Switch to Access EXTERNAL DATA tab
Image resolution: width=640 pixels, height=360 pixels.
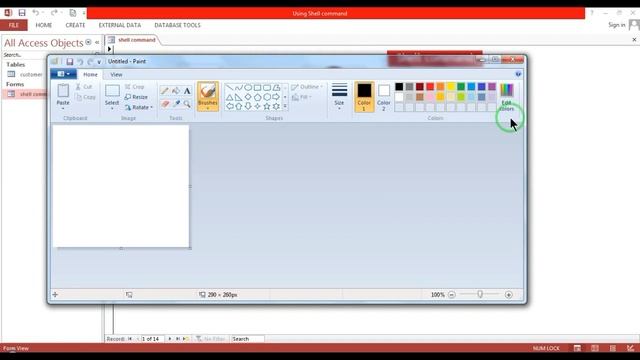point(120,25)
